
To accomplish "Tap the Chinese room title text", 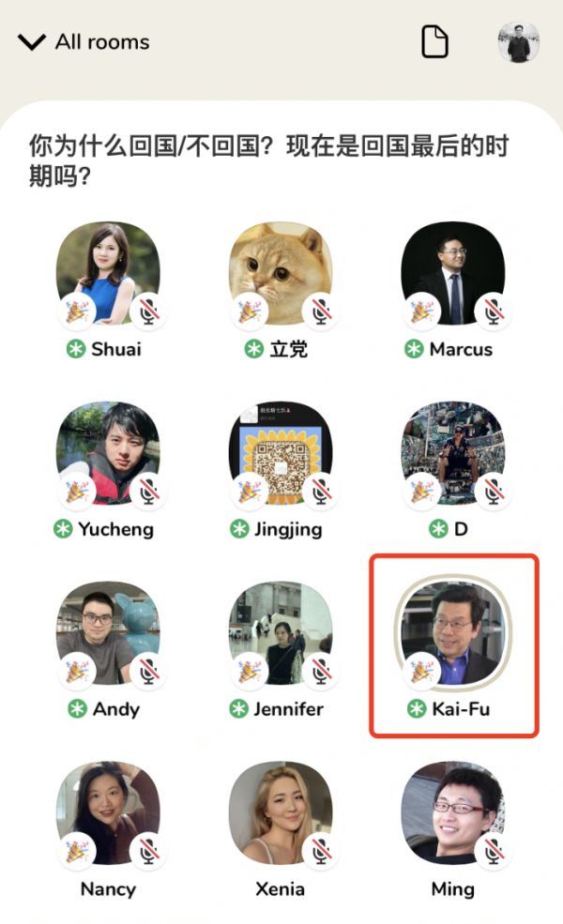I will (x=268, y=160).
